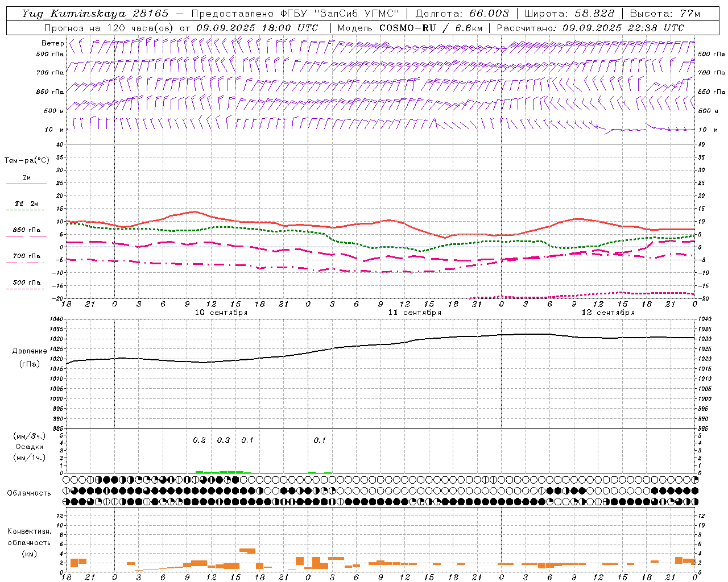Screen dimensions: 728x582
Task: Click the 0.3 precipitation value
Action: point(224,440)
